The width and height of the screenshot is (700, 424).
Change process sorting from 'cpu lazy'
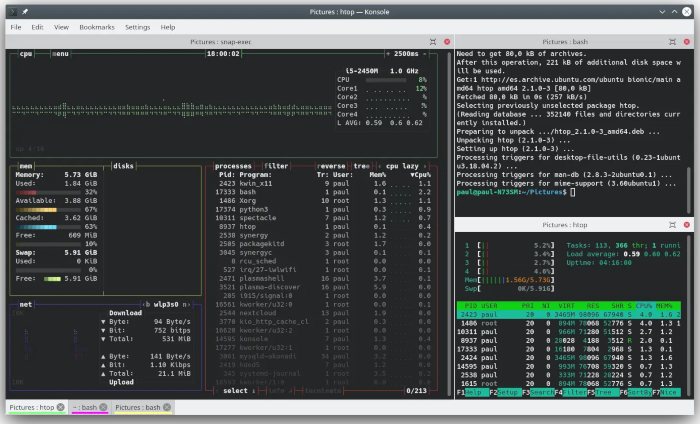pos(404,166)
